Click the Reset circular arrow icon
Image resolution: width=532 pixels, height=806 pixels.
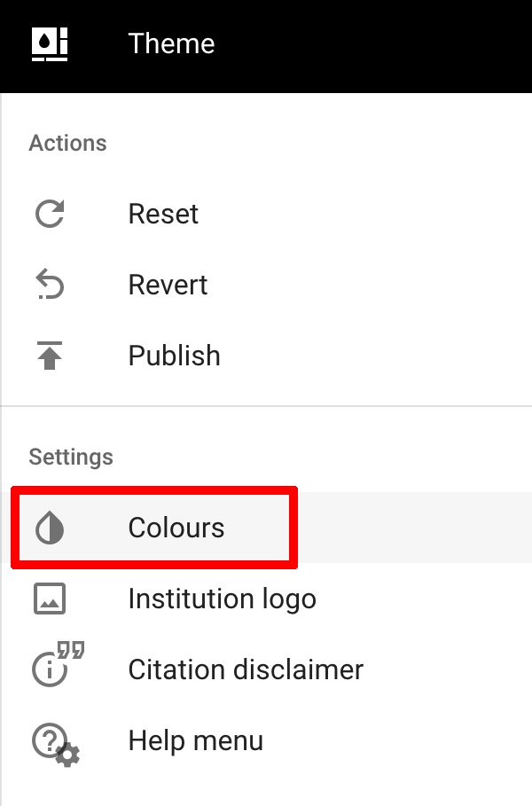[50, 214]
